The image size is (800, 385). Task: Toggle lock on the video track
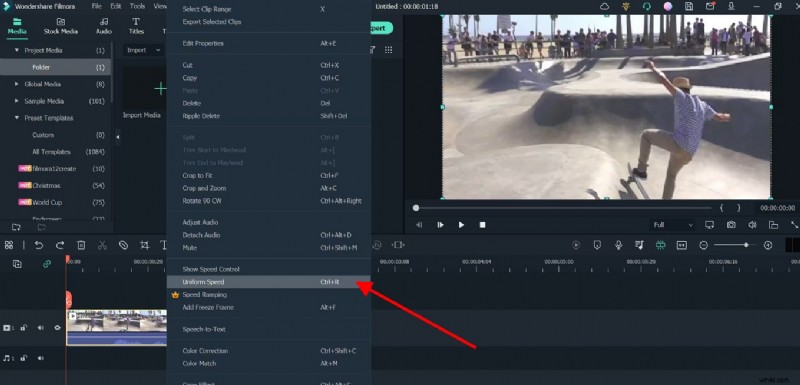tap(23, 328)
